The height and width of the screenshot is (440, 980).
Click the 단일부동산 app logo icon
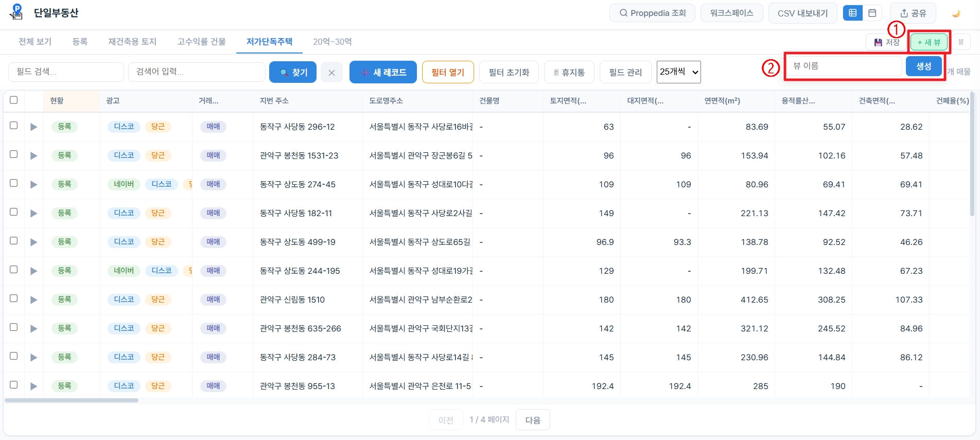tap(17, 12)
